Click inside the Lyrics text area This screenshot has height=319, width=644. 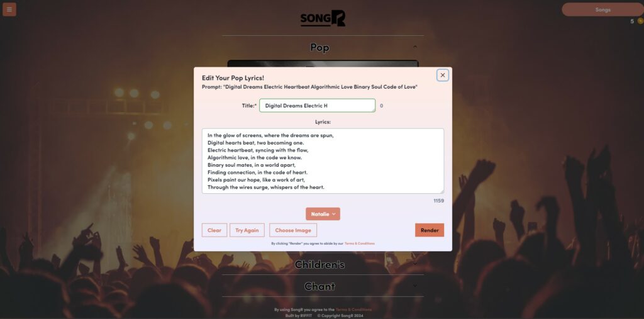pos(323,161)
